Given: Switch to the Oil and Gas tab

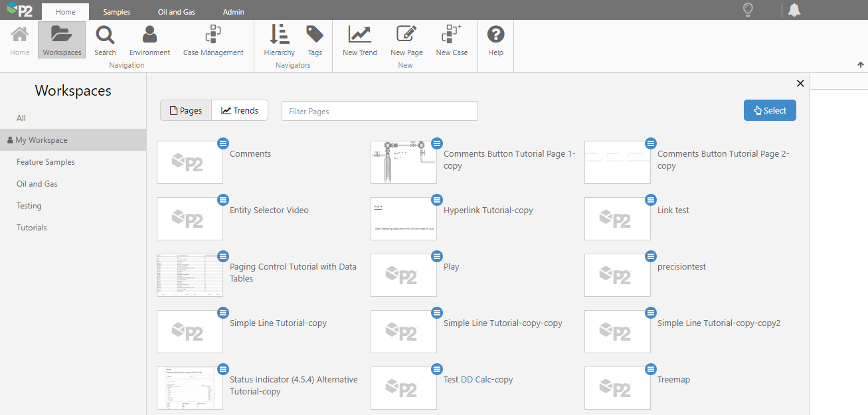Looking at the screenshot, I should coord(176,12).
